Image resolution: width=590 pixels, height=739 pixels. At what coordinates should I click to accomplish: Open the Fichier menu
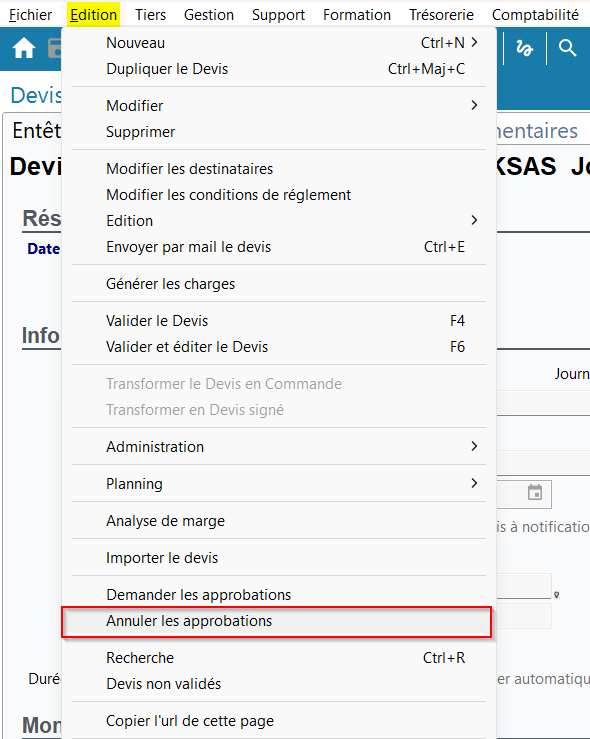pos(30,15)
